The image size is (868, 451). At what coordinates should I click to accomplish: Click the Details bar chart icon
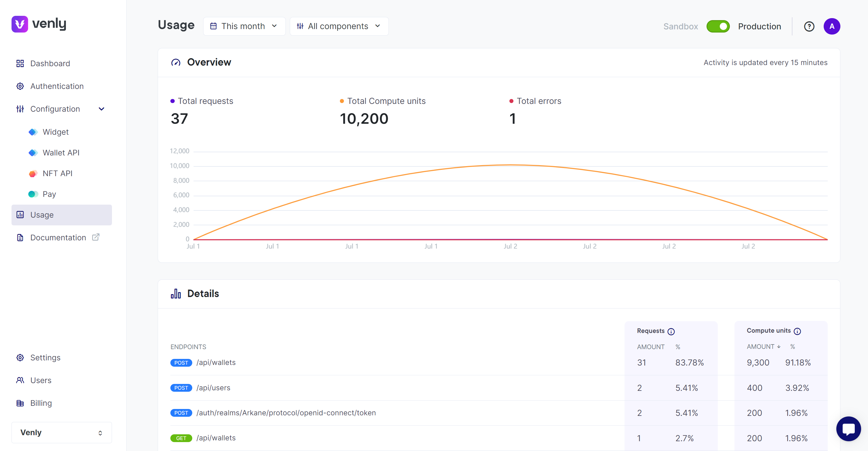click(176, 294)
